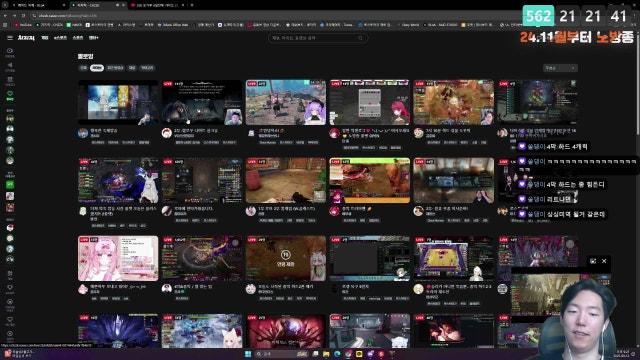Select the highlighted white filter chip
640x360 pixels.
point(97,68)
